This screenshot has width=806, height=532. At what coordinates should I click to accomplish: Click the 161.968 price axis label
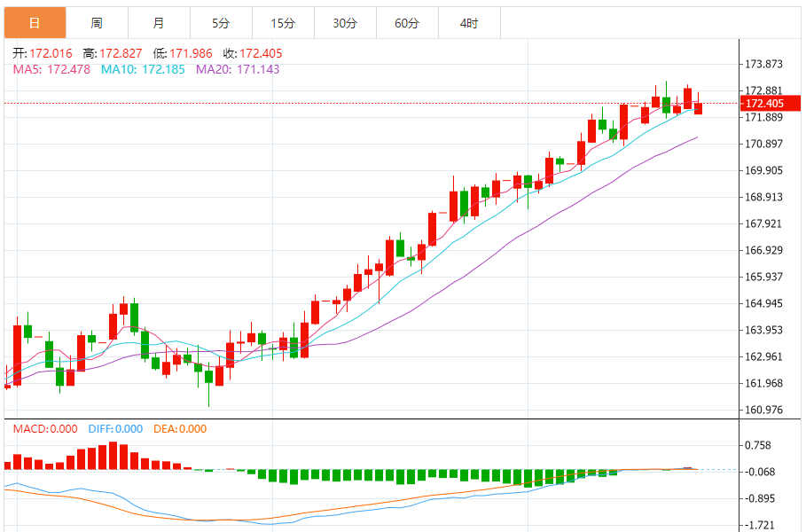(763, 383)
